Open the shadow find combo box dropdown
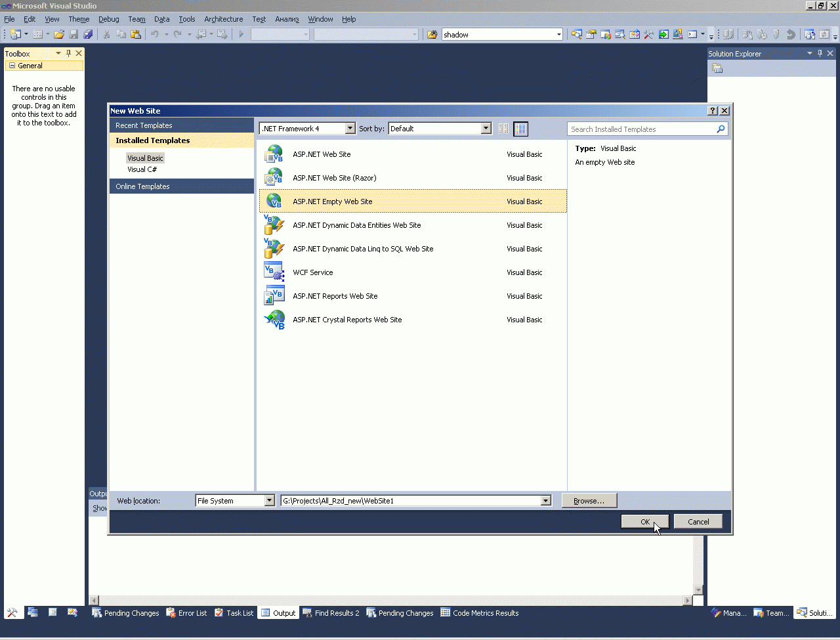 pos(558,34)
